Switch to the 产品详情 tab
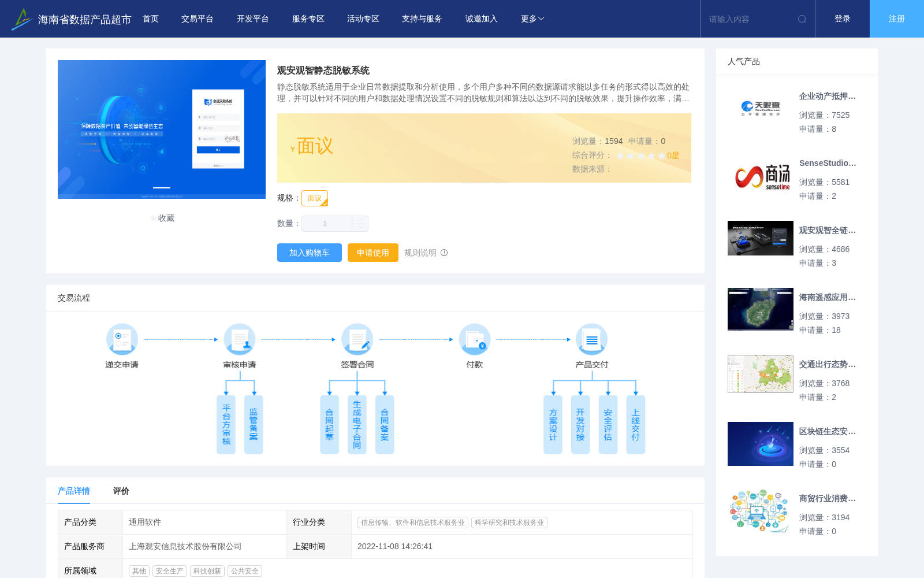Screen dimensions: 924x578 coord(74,491)
